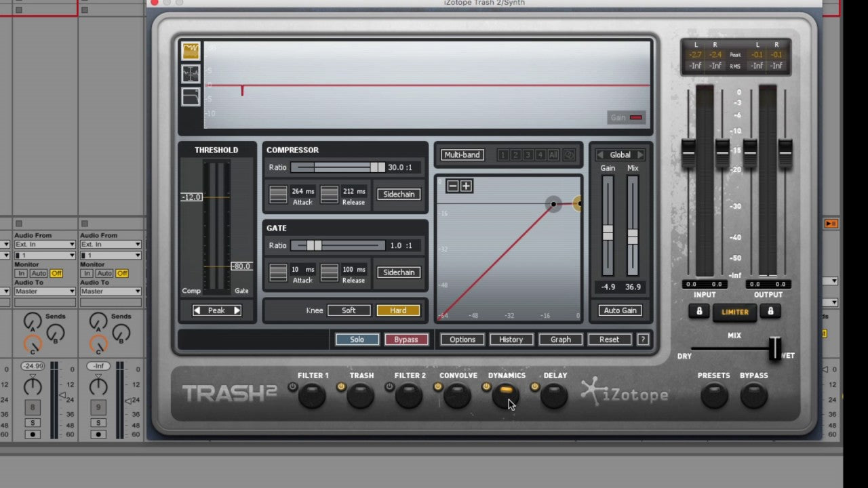Toggle the output LIMITER button
The width and height of the screenshot is (868, 488).
(734, 312)
